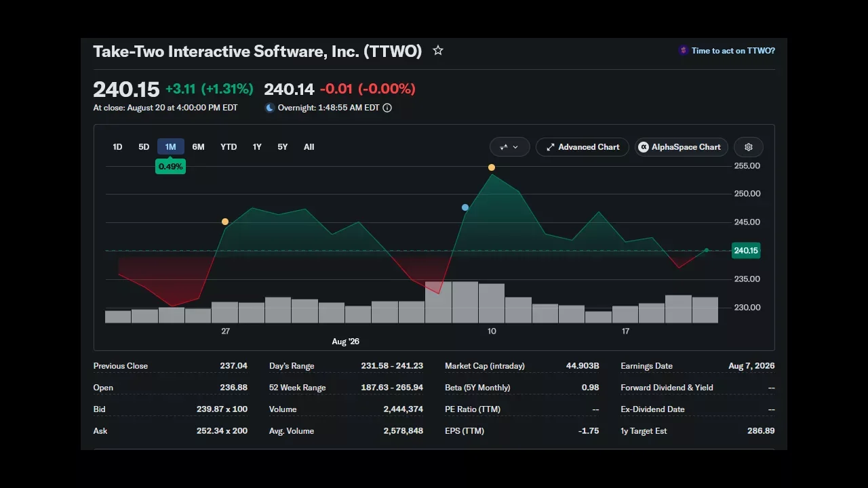The height and width of the screenshot is (488, 868).
Task: Click the 52 Week Range "187.63 - 265.94"
Action: pyautogui.click(x=392, y=388)
